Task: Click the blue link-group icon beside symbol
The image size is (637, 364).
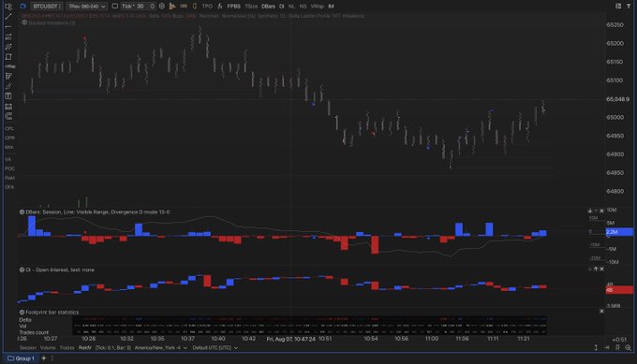Action: [x=22, y=7]
